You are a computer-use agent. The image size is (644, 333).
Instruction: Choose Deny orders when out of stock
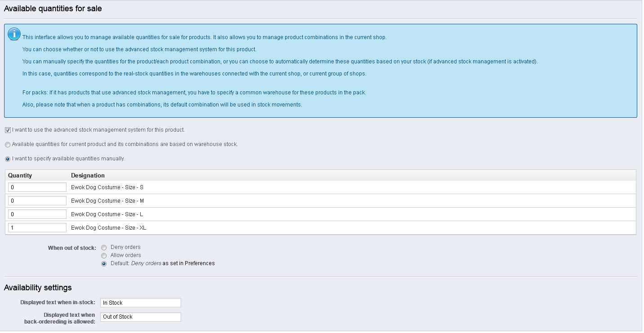(x=104, y=248)
